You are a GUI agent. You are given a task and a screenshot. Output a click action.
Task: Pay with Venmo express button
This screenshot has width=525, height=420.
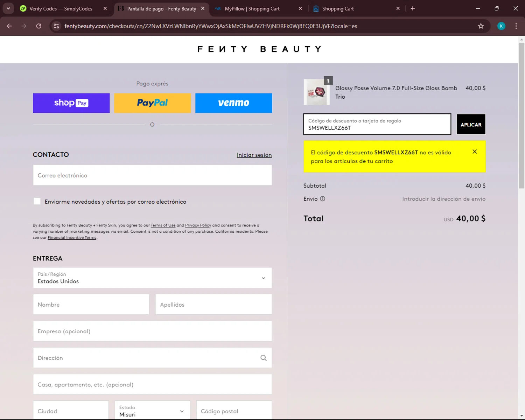point(234,103)
